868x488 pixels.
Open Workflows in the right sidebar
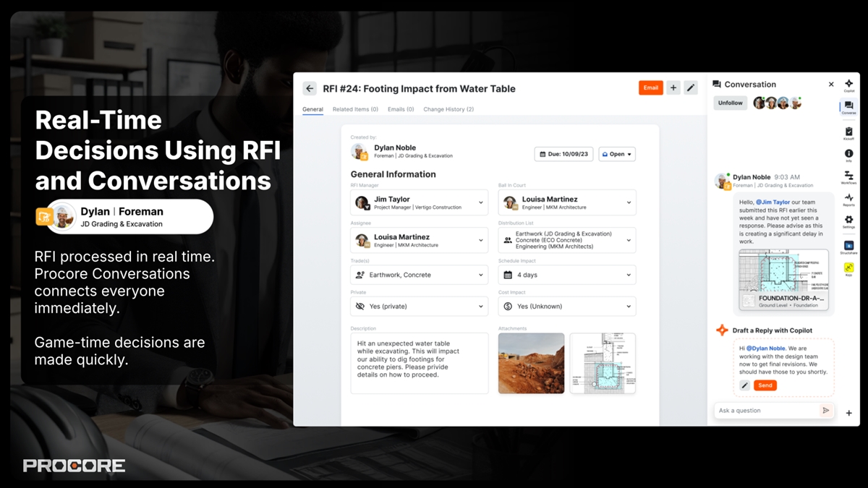coord(848,176)
